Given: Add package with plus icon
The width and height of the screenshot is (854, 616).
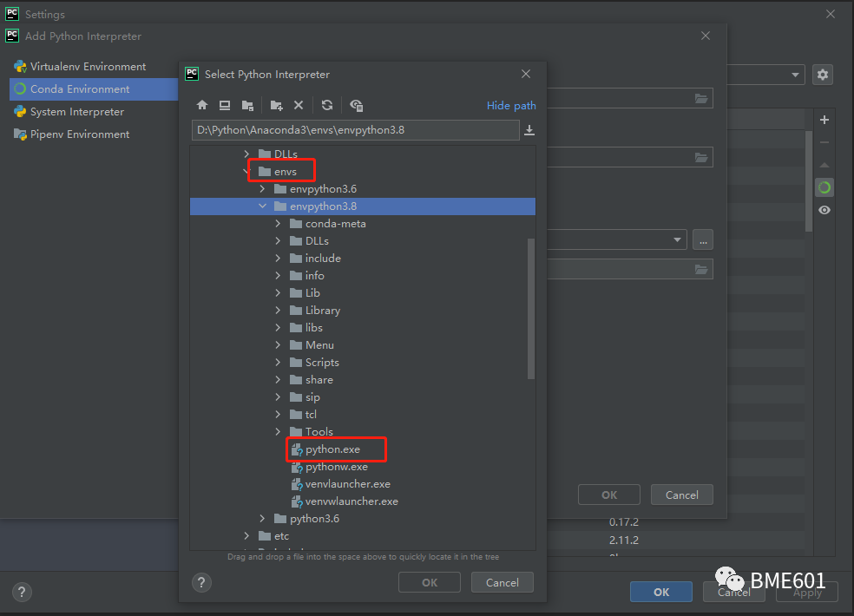Looking at the screenshot, I should tap(824, 120).
